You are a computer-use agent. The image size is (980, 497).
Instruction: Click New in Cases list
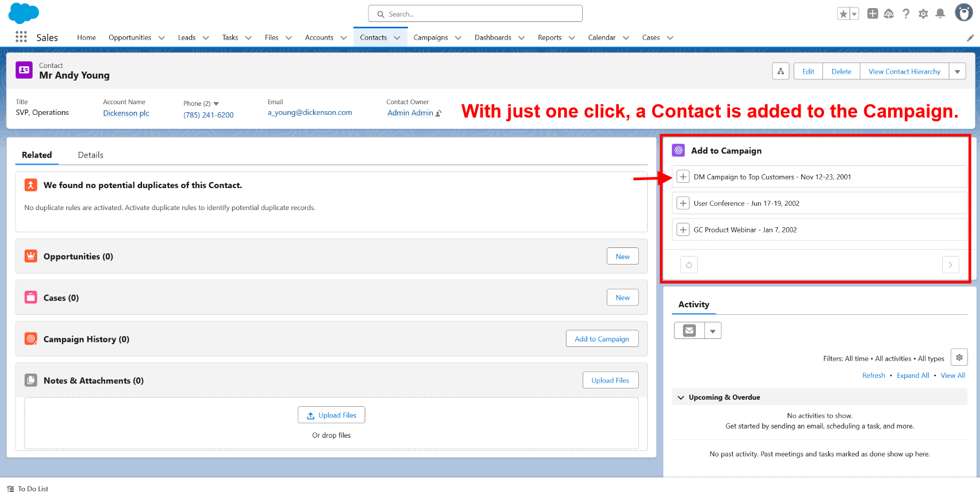[623, 298]
